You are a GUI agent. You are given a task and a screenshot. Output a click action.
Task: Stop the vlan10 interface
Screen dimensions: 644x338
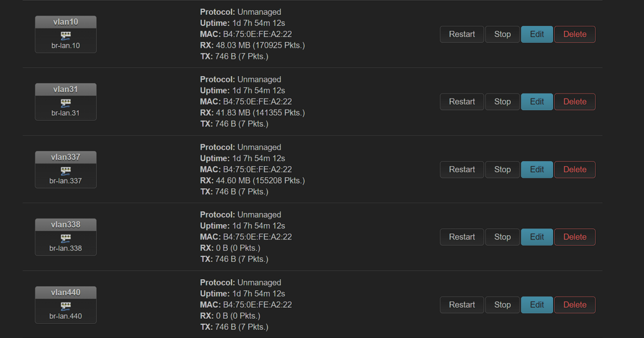(502, 34)
